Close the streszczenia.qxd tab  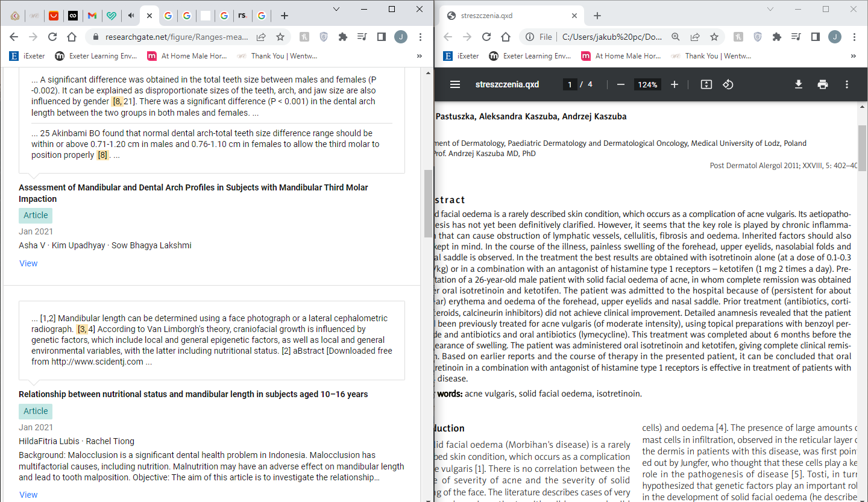click(x=574, y=16)
